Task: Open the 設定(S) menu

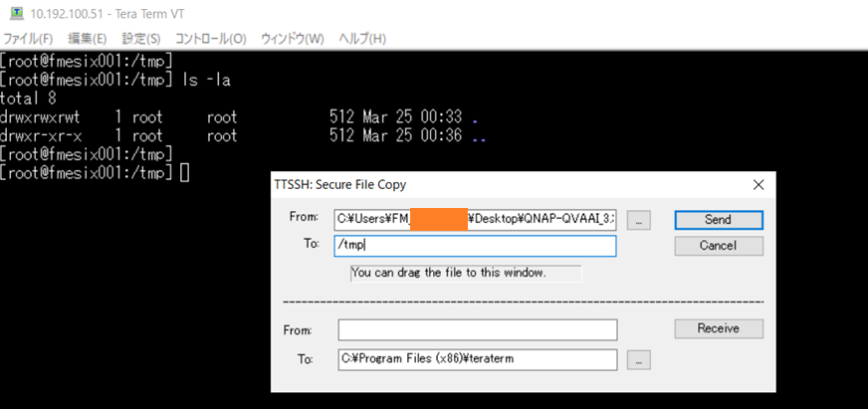Action: [x=140, y=39]
